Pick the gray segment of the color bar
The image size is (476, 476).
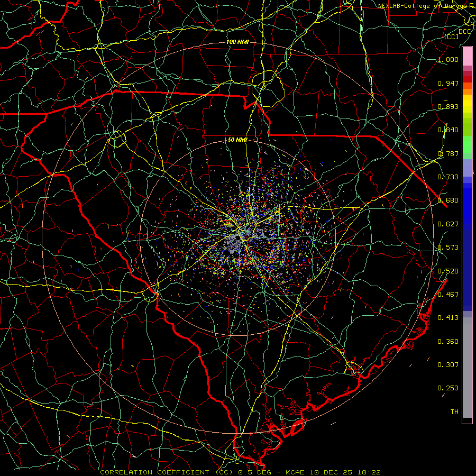click(467, 368)
